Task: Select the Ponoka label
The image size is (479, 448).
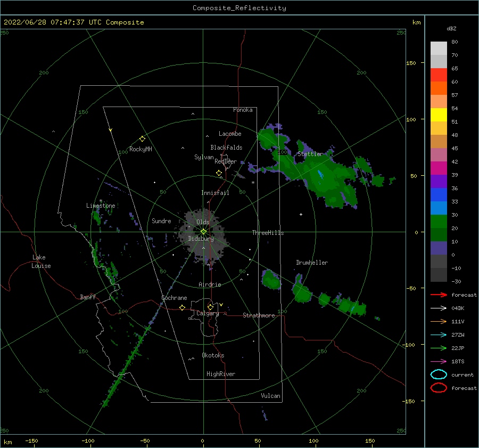Action: [243, 110]
